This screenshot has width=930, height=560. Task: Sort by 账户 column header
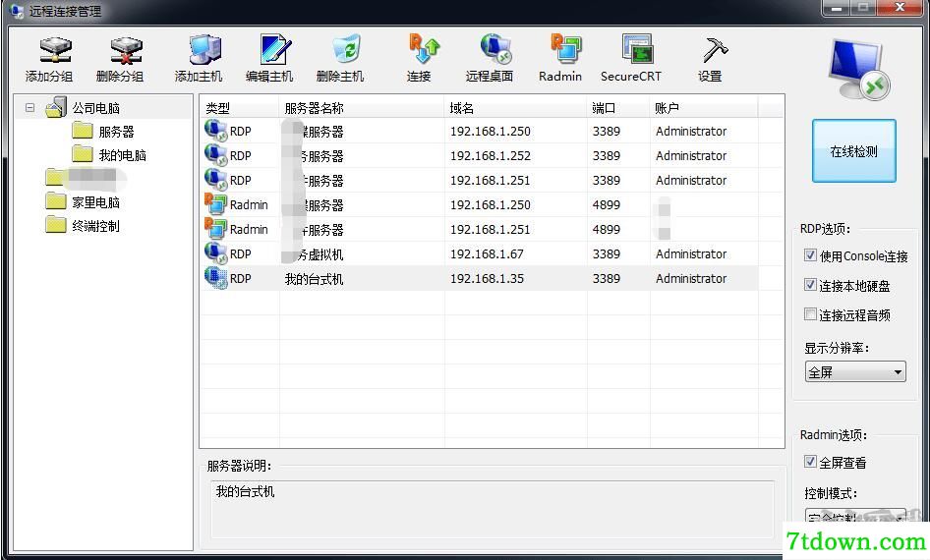click(x=704, y=107)
